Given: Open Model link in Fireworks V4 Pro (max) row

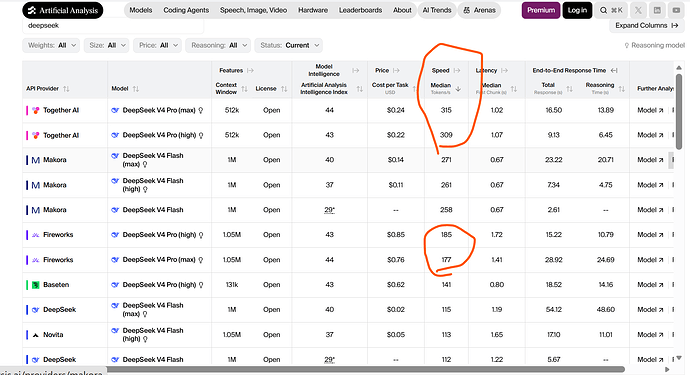Looking at the screenshot, I should click(x=650, y=260).
